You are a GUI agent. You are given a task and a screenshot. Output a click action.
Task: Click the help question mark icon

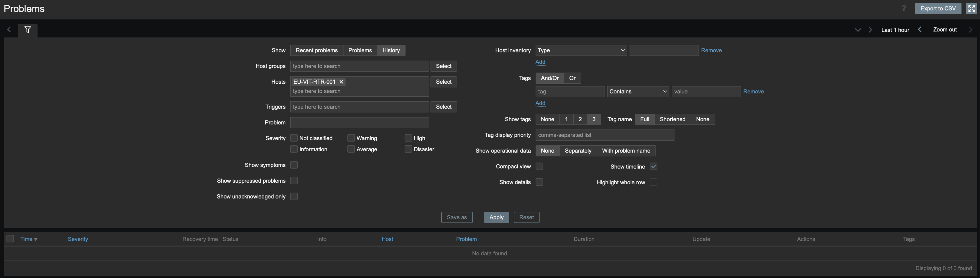tap(903, 8)
